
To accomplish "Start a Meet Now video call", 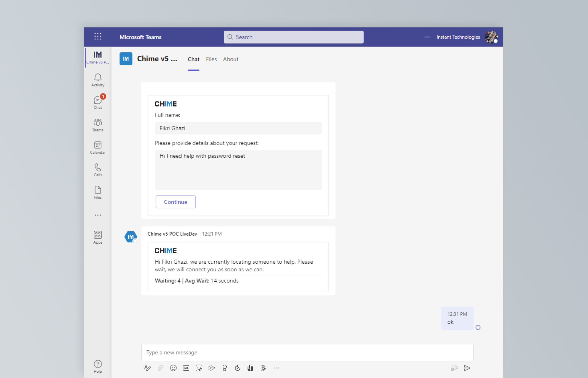I will click(x=454, y=368).
